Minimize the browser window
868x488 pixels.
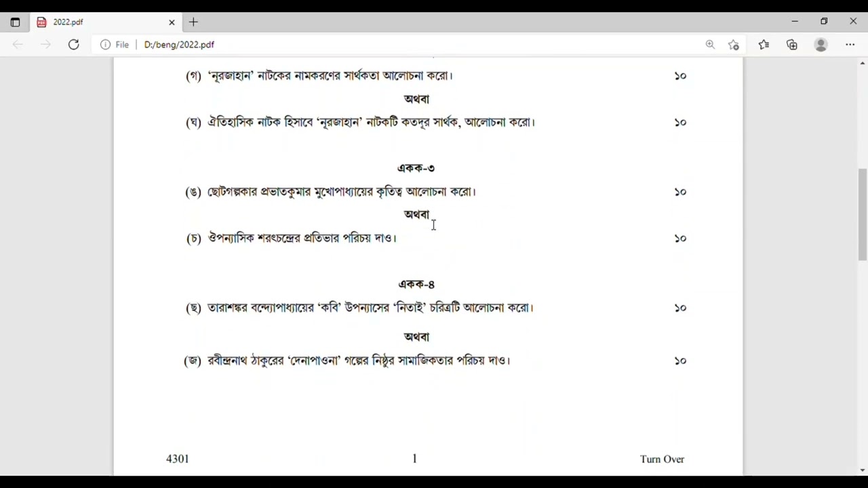click(x=795, y=22)
